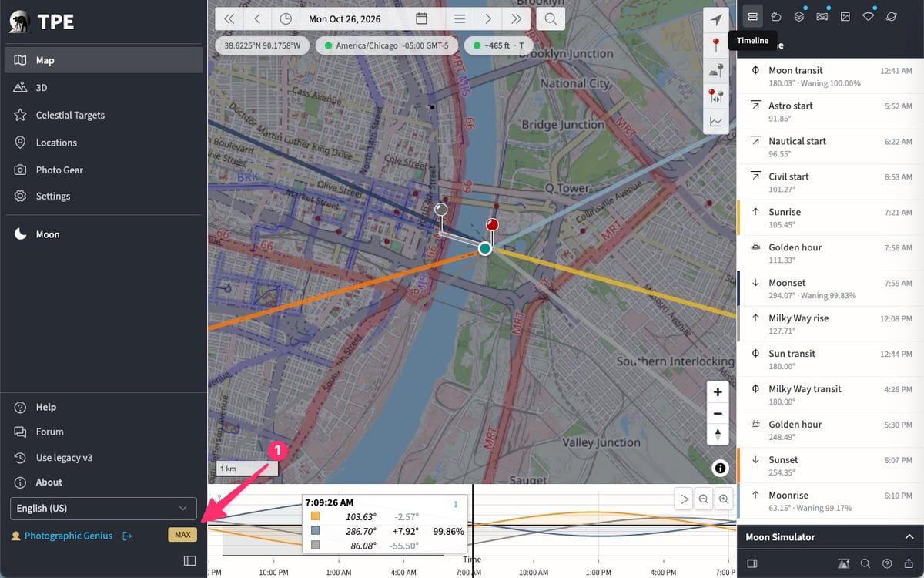Zoom in the map with plus
The height and width of the screenshot is (578, 924).
click(x=718, y=392)
